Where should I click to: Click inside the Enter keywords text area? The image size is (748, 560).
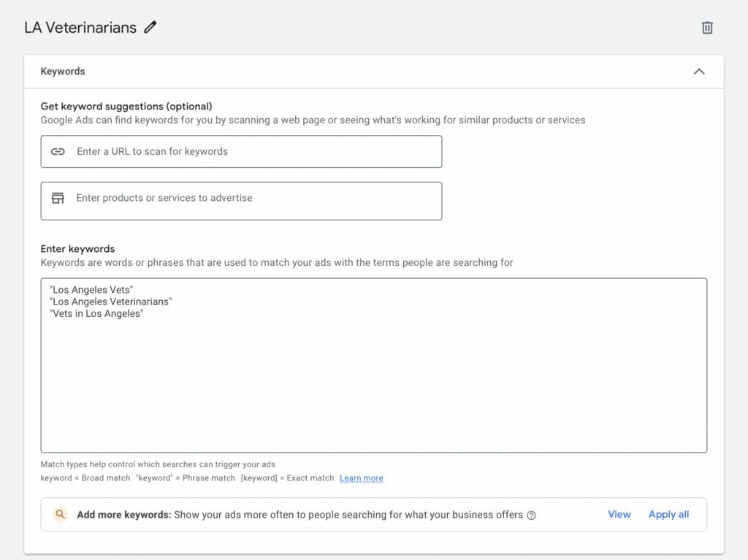(373, 365)
